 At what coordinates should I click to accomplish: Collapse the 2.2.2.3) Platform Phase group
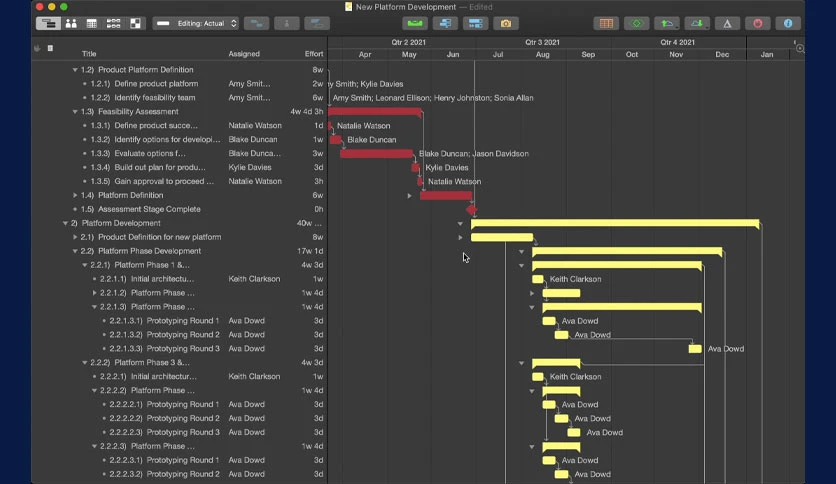(x=94, y=446)
